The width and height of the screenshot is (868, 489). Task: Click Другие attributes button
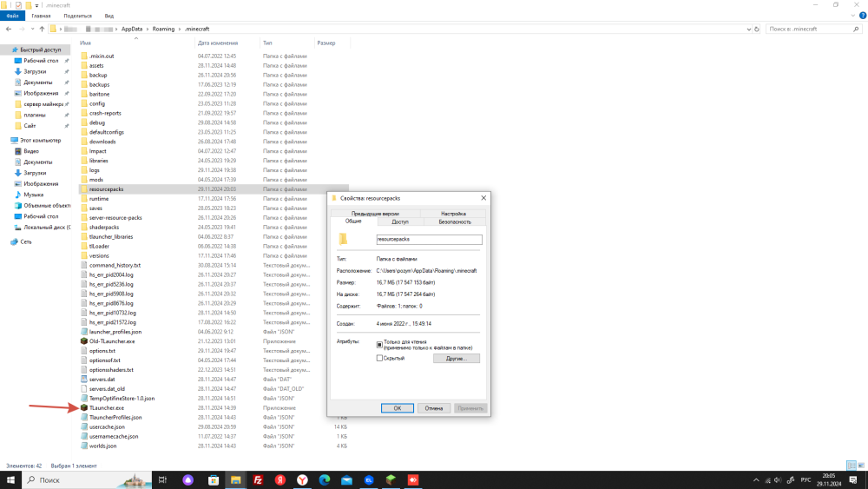point(457,359)
